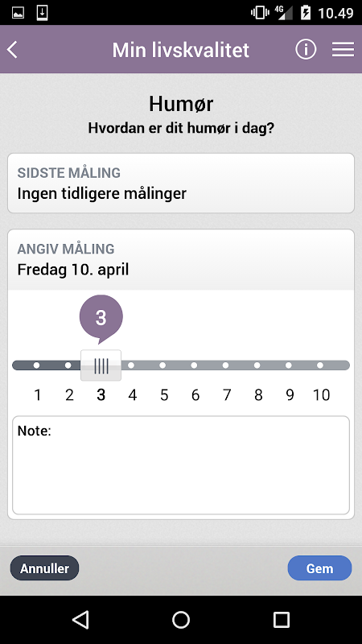Open the hamburger menu icon
This screenshot has height=644, width=362.
point(343,50)
